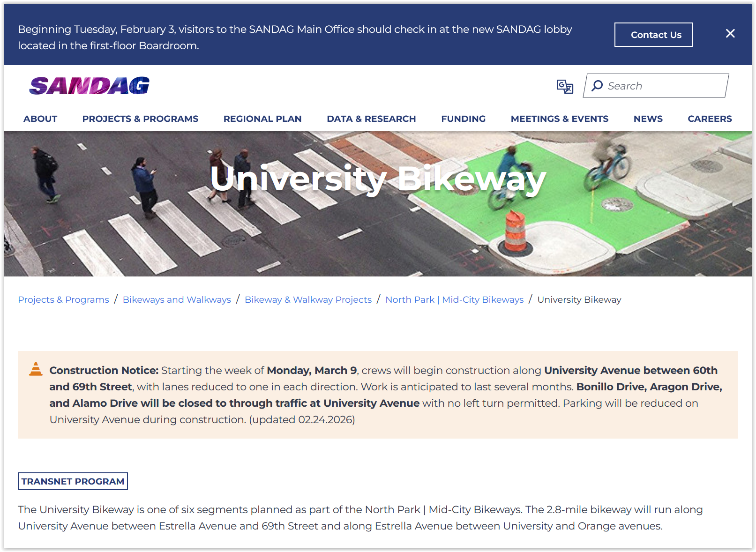Viewport: 756px width, 552px height.
Task: Dismiss the announcement banner with X
Action: (x=730, y=34)
